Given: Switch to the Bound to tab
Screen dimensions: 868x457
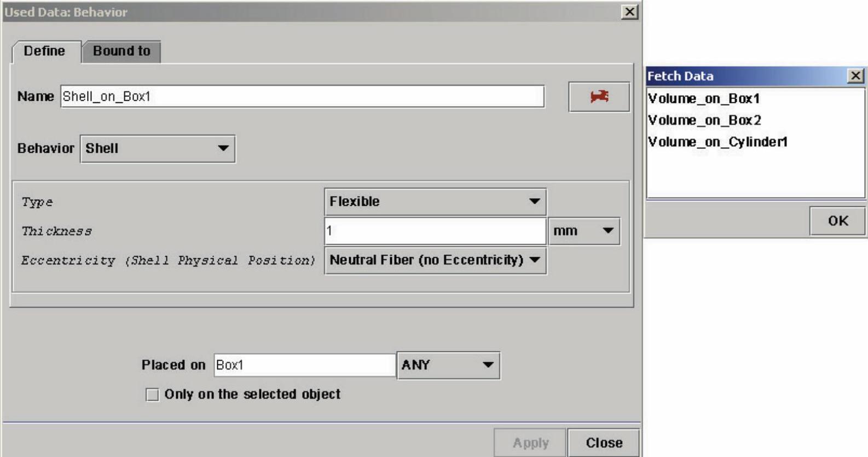Looking at the screenshot, I should [x=121, y=51].
